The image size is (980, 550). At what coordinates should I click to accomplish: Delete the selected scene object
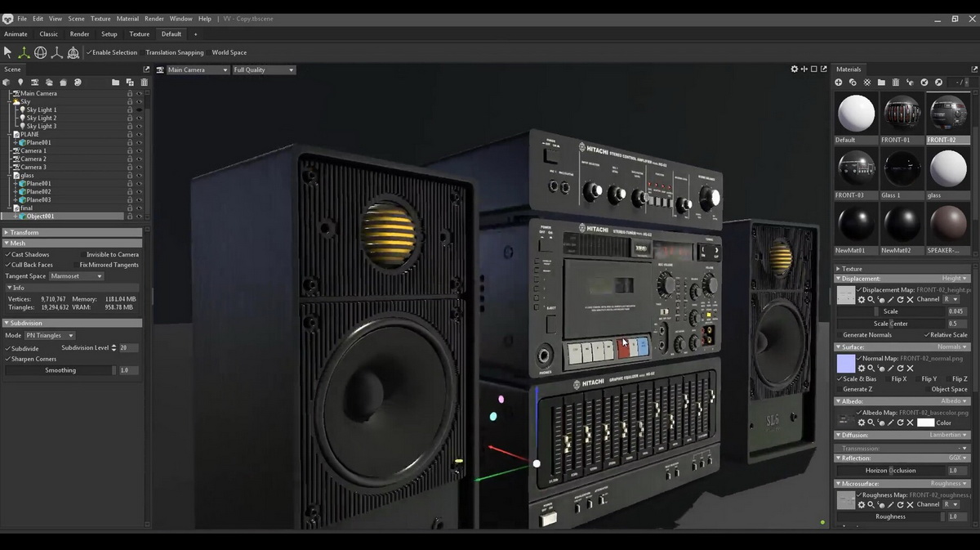point(144,83)
